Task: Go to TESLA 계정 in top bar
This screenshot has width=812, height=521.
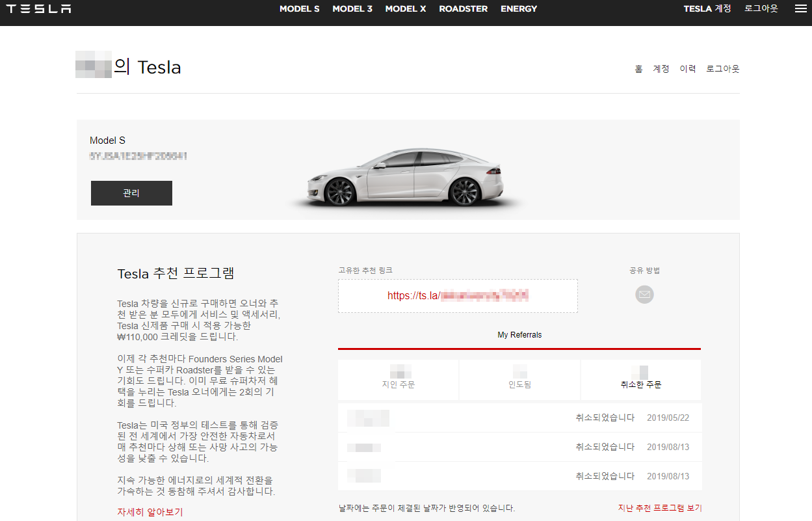Action: click(707, 9)
